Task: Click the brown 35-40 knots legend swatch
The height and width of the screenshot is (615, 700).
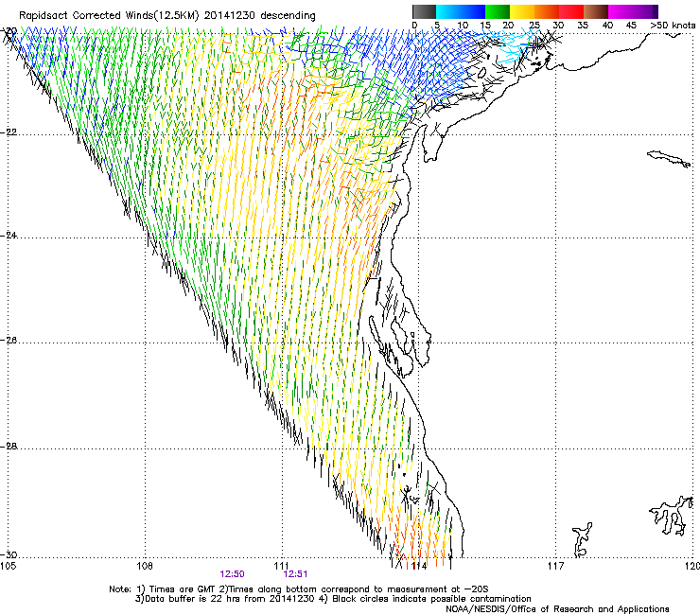Action: (596, 11)
